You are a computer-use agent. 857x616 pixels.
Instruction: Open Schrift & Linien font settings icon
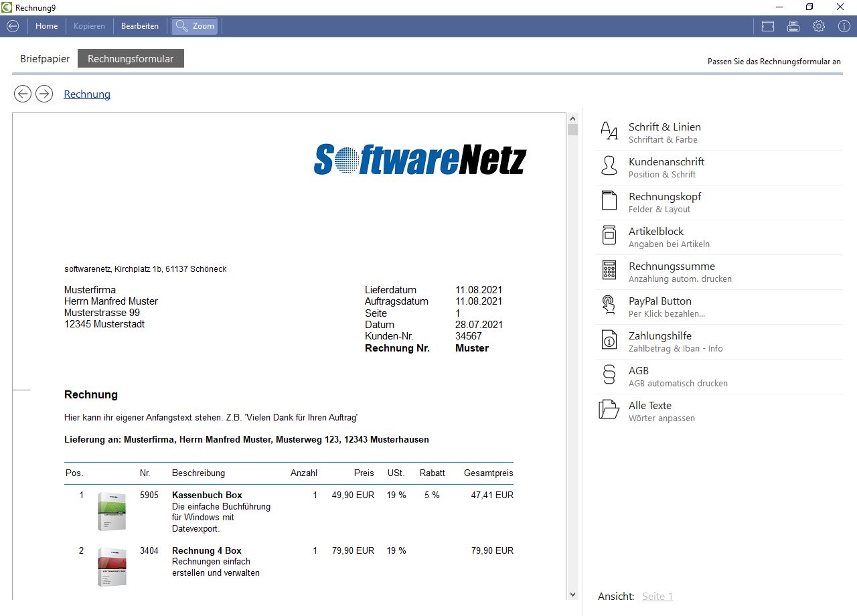pyautogui.click(x=609, y=132)
